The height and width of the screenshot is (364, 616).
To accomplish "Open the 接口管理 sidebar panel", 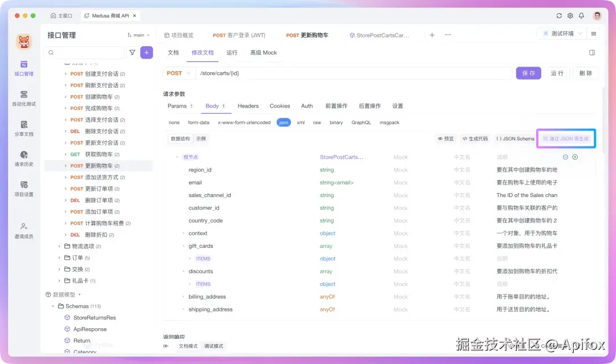I will pos(23,69).
